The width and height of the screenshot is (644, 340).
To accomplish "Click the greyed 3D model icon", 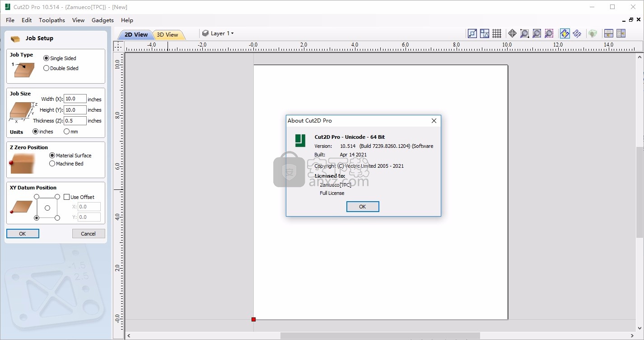I will pos(593,33).
